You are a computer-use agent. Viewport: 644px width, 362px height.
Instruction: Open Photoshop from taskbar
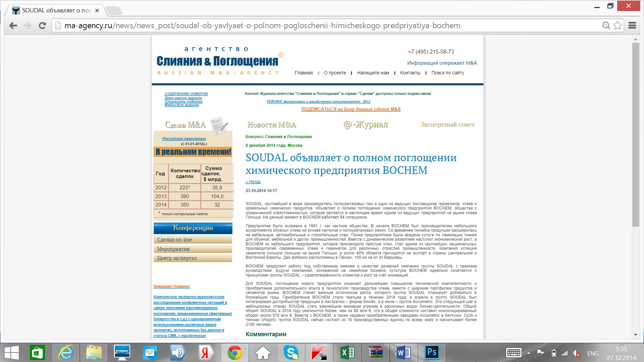click(432, 353)
